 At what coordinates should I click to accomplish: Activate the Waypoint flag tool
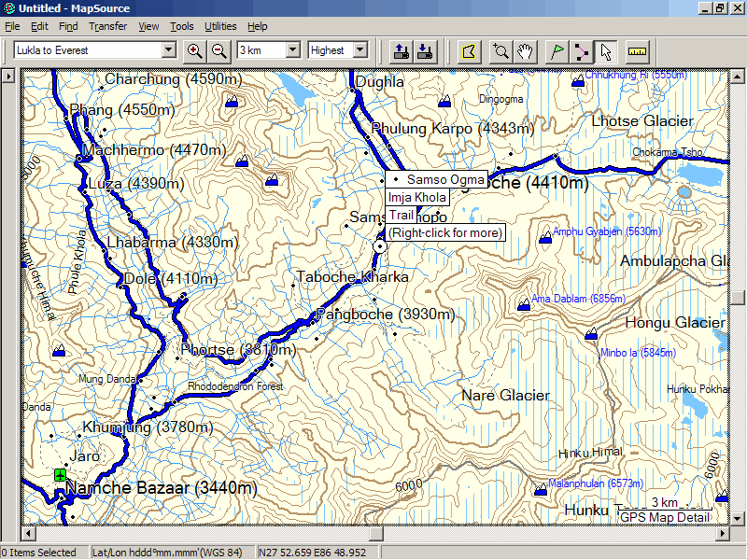[557, 51]
